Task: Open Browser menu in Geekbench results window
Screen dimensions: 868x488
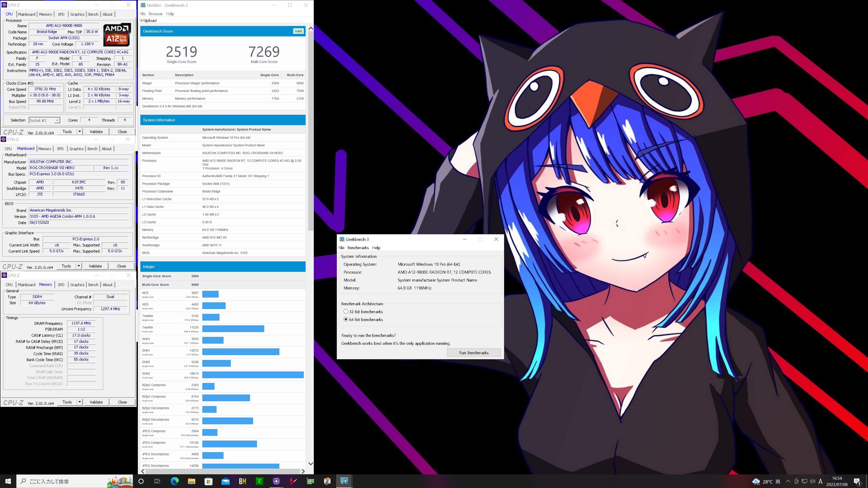Action: coord(155,14)
